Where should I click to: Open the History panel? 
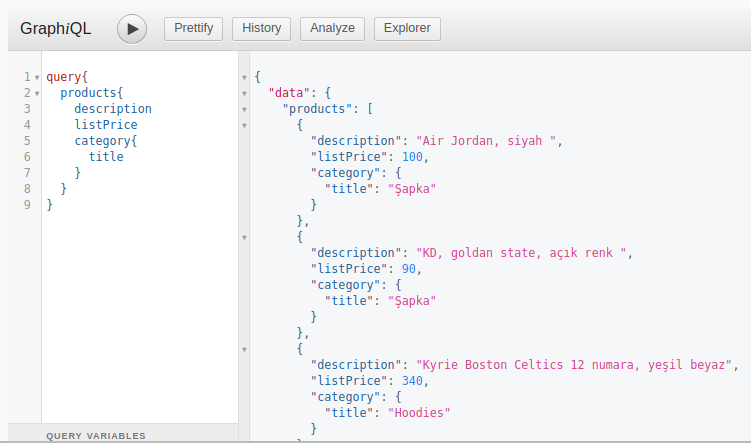coord(262,29)
